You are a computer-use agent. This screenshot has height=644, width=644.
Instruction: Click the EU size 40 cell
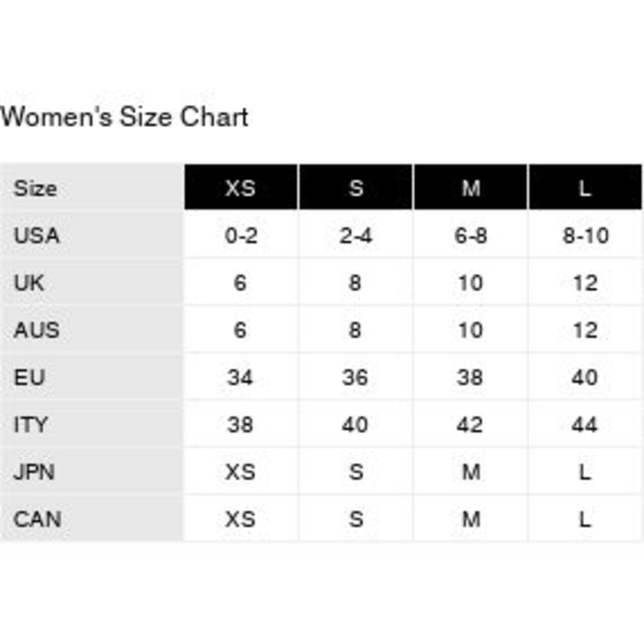[585, 377]
